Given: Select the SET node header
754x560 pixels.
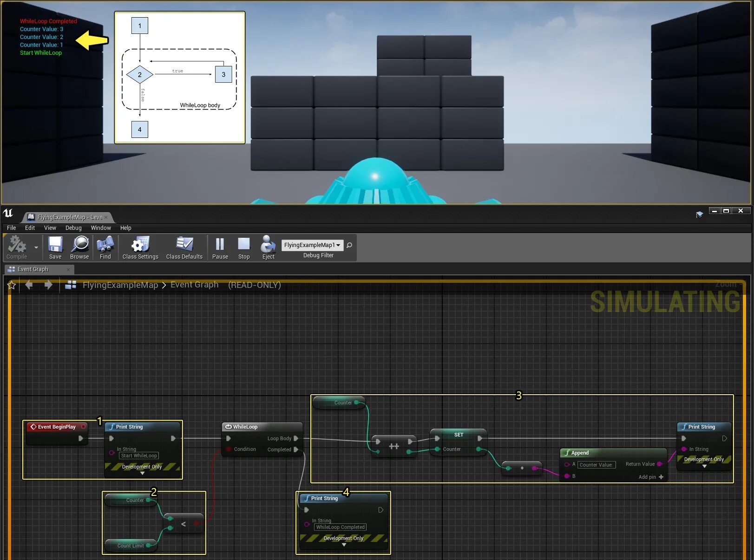Looking at the screenshot, I should pos(459,435).
